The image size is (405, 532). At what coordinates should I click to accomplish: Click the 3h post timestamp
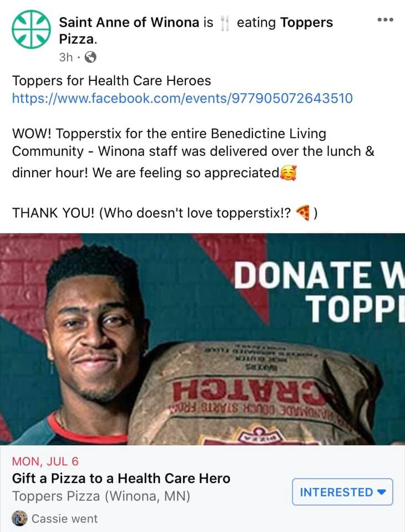[x=66, y=57]
